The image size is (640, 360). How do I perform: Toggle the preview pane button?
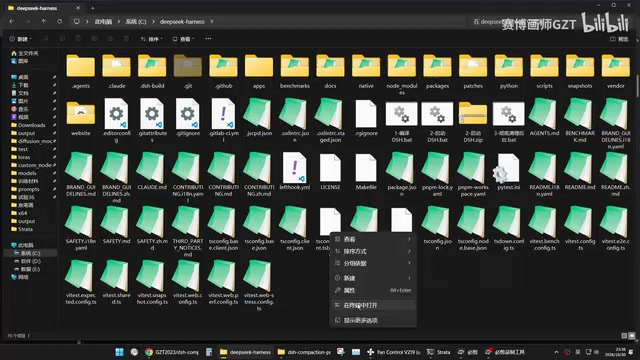[x=619, y=39]
